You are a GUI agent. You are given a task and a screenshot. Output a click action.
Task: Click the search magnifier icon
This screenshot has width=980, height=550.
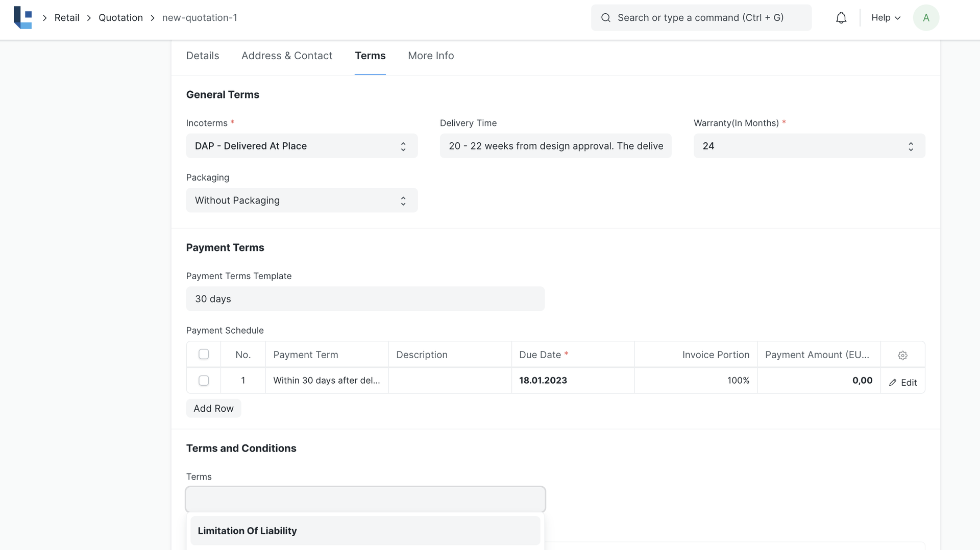[605, 18]
